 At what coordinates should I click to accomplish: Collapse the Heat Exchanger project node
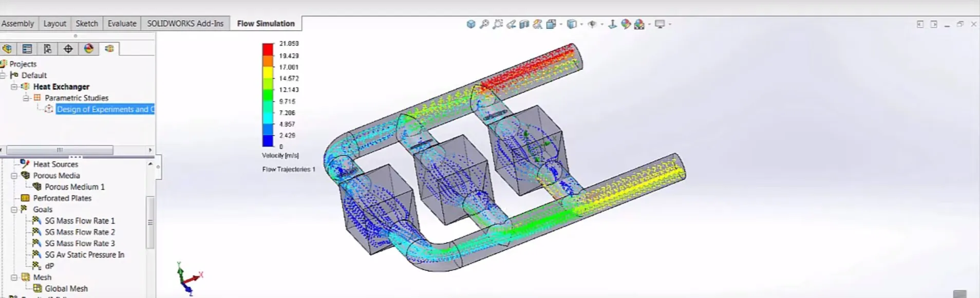click(14, 87)
